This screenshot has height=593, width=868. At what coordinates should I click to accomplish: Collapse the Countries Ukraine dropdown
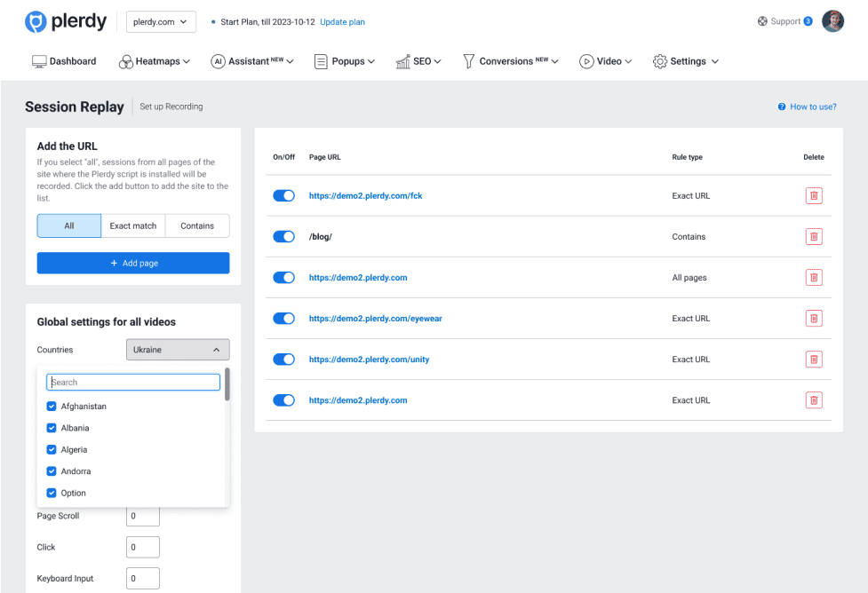tap(178, 350)
